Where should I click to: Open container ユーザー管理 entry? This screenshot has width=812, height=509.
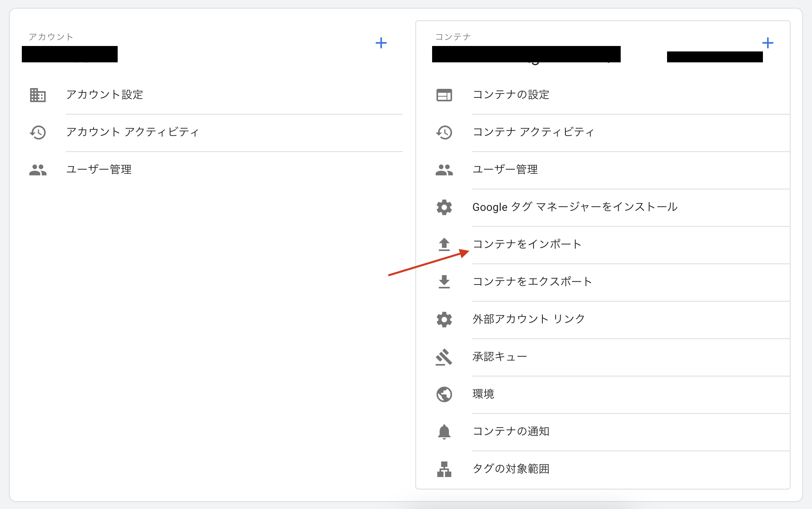click(505, 170)
